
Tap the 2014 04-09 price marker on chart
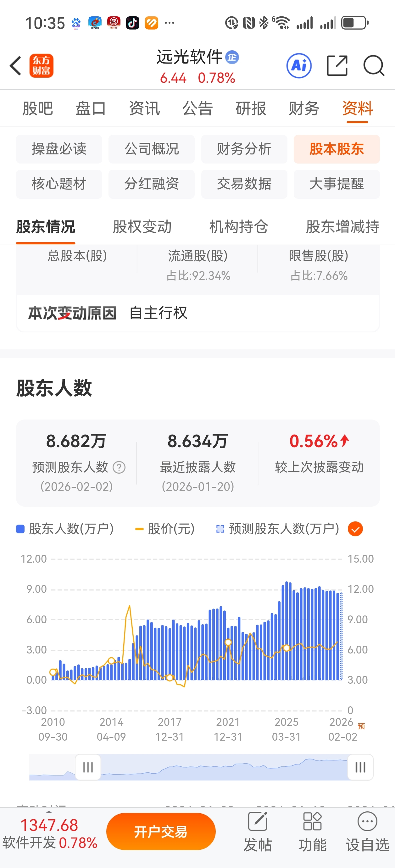[x=111, y=661]
